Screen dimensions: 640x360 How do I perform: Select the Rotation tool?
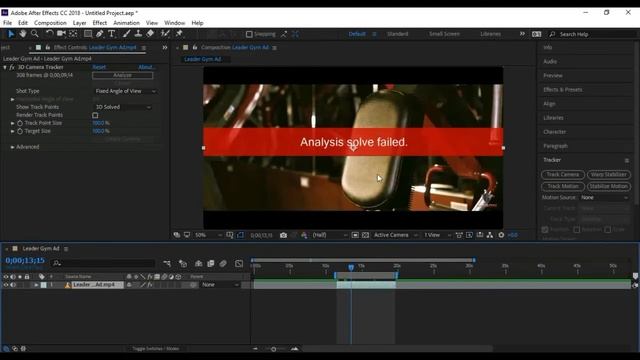[x=49, y=34]
